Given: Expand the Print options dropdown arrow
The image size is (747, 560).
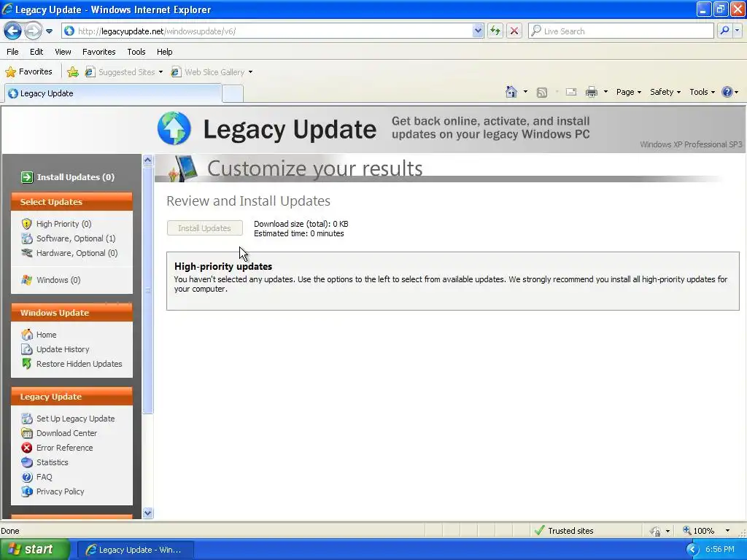Looking at the screenshot, I should (x=605, y=92).
